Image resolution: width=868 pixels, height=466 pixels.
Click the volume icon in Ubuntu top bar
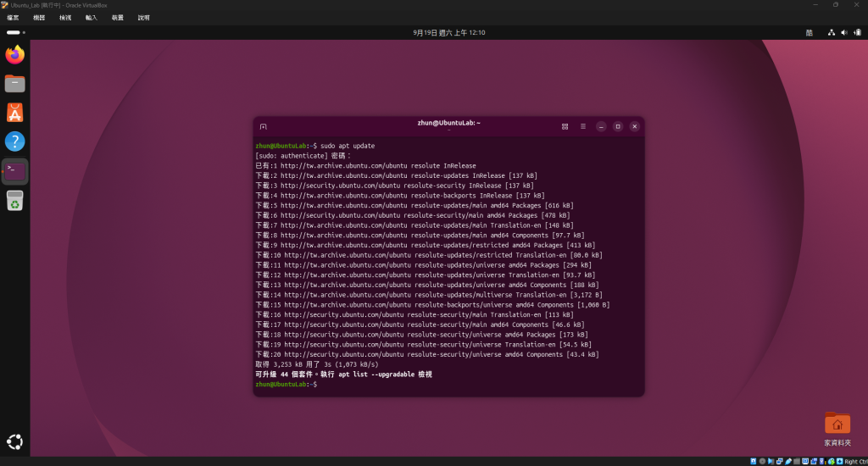844,33
